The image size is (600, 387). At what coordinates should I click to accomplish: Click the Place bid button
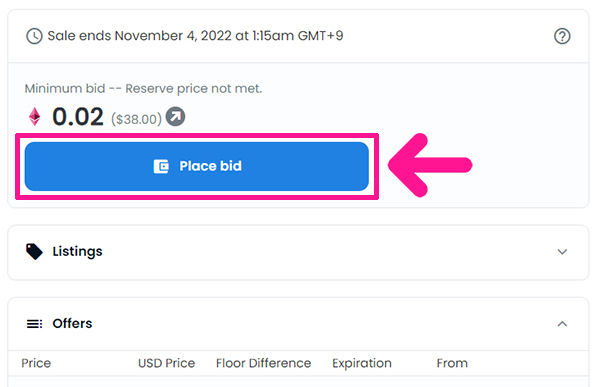(x=197, y=167)
